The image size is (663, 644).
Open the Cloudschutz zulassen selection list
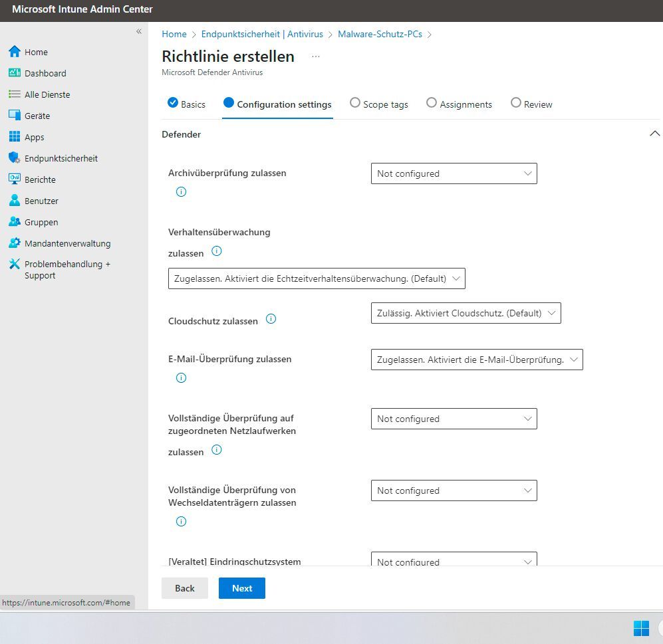pos(465,312)
